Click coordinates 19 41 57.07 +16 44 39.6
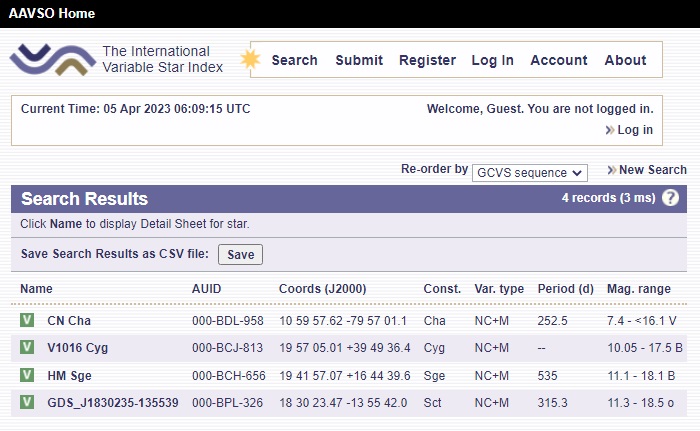Image resolution: width=700 pixels, height=431 pixels. click(345, 376)
